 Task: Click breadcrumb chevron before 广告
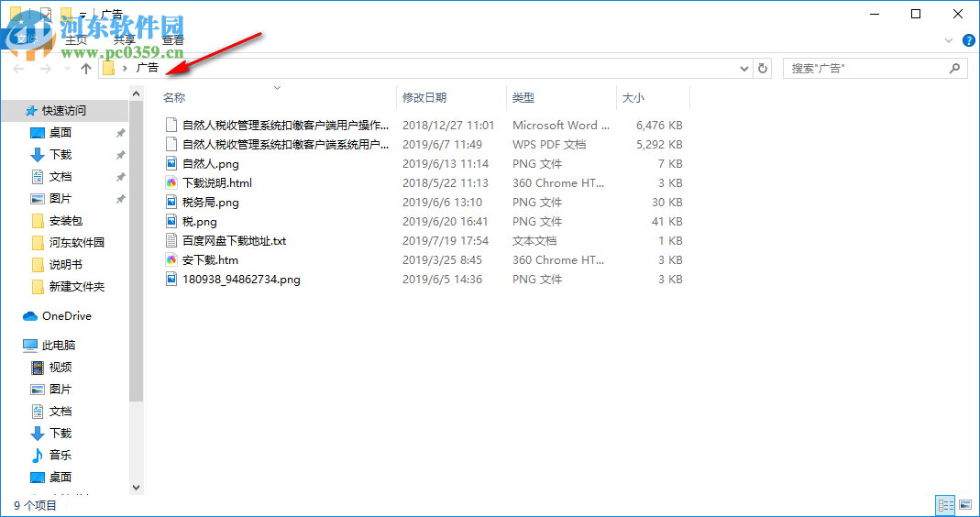(126, 68)
